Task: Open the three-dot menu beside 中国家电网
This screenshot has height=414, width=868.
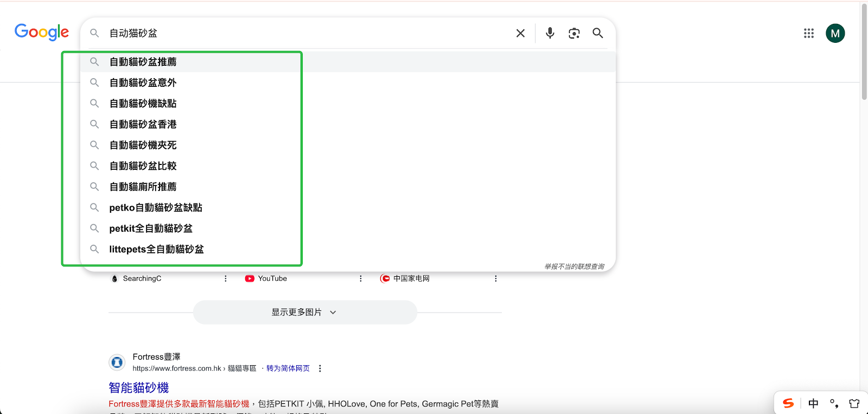Action: point(495,278)
